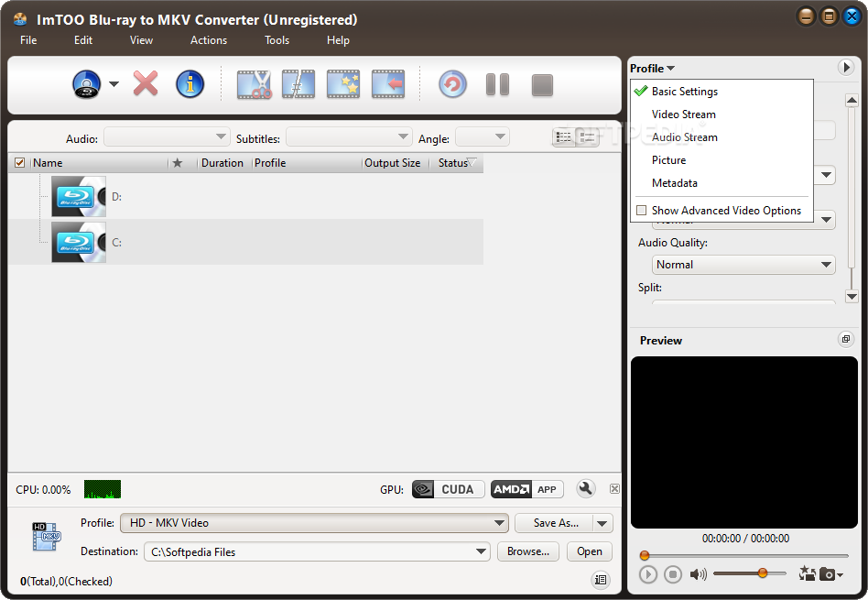Open the Effects stars icon
This screenshot has height=600, width=868.
click(343, 84)
